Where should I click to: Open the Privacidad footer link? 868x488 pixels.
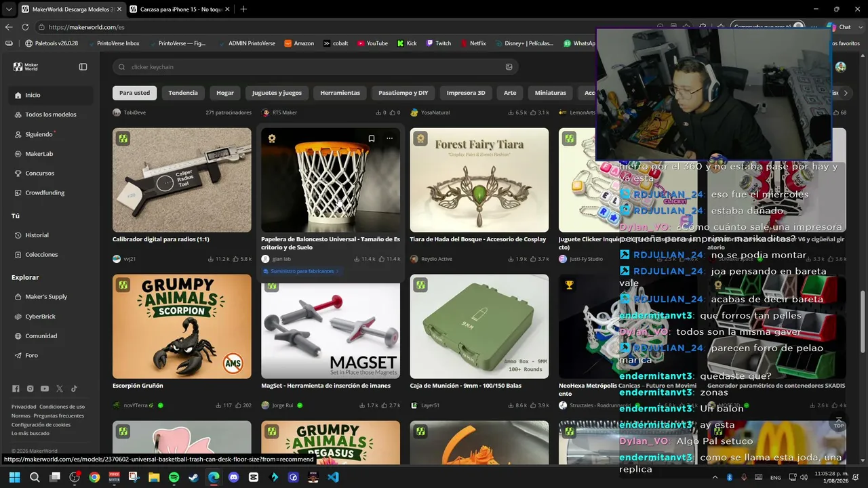pos(24,407)
